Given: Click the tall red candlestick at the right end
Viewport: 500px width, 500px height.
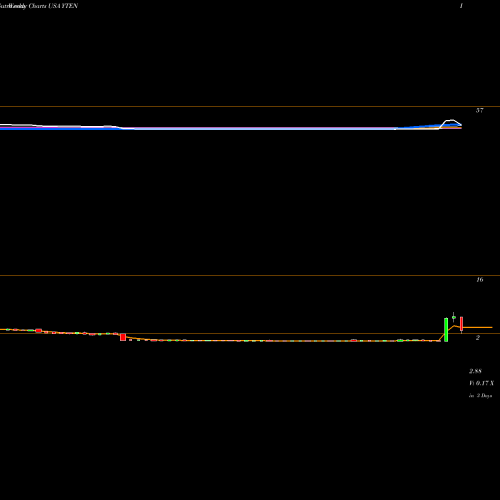Looking at the screenshot, I should (461, 324).
